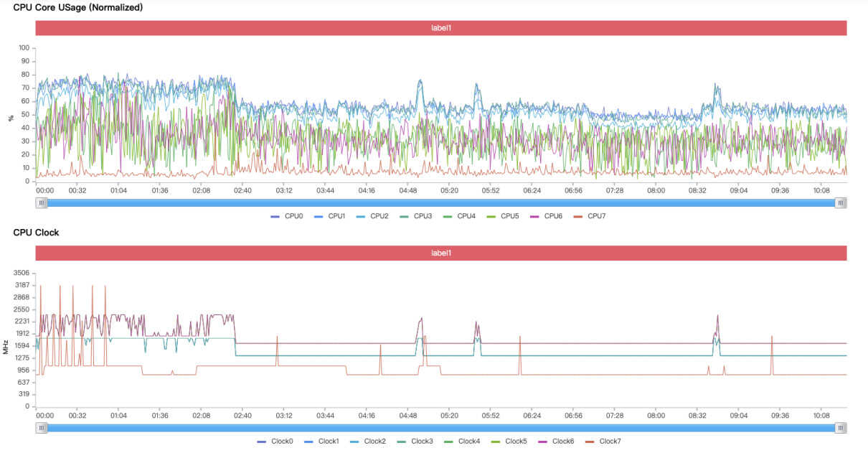Viewport: 868px width, 453px height.
Task: Hide the Clock2 series via legend
Action: pos(368,441)
